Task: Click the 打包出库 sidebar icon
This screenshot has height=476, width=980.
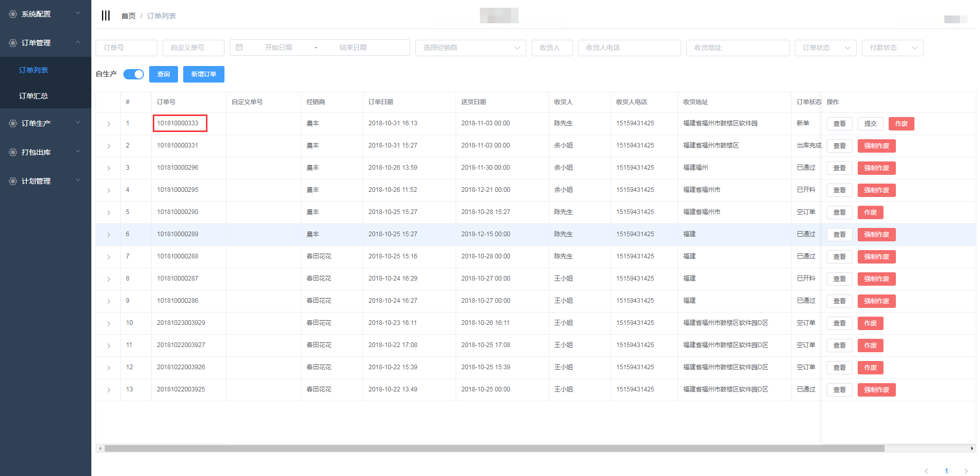Action: coord(13,152)
